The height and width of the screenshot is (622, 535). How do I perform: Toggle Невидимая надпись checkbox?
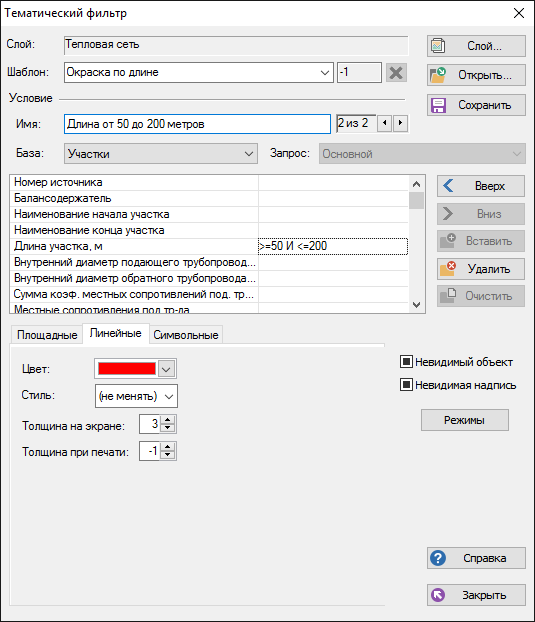pos(407,385)
